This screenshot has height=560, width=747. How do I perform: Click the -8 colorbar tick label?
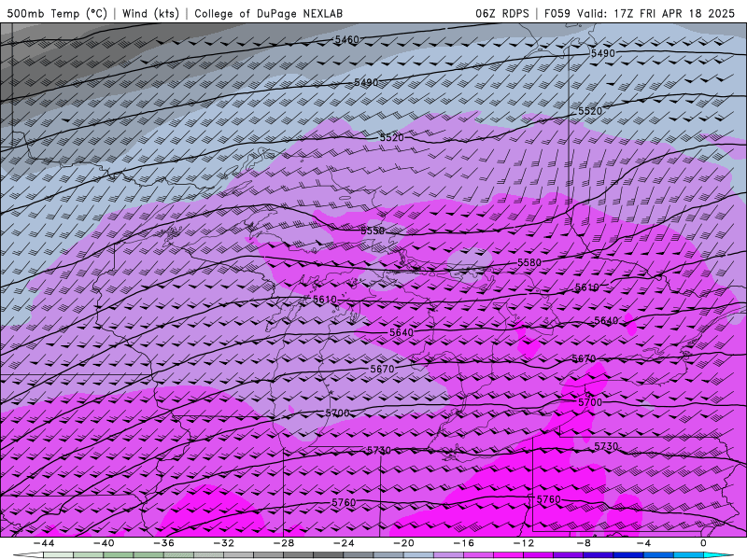point(585,543)
